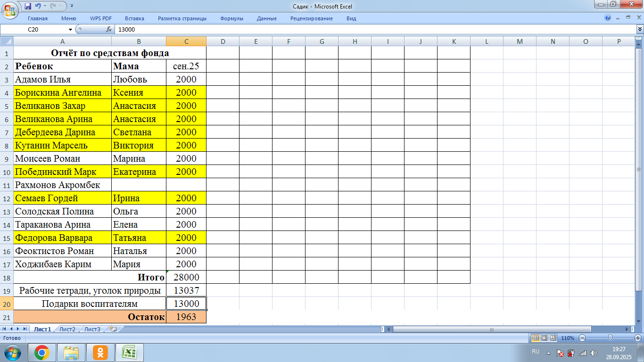Click the insert new worksheet icon

(x=113, y=329)
